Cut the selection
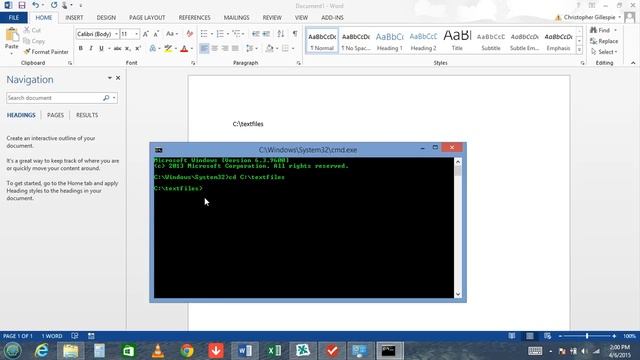 pos(32,30)
